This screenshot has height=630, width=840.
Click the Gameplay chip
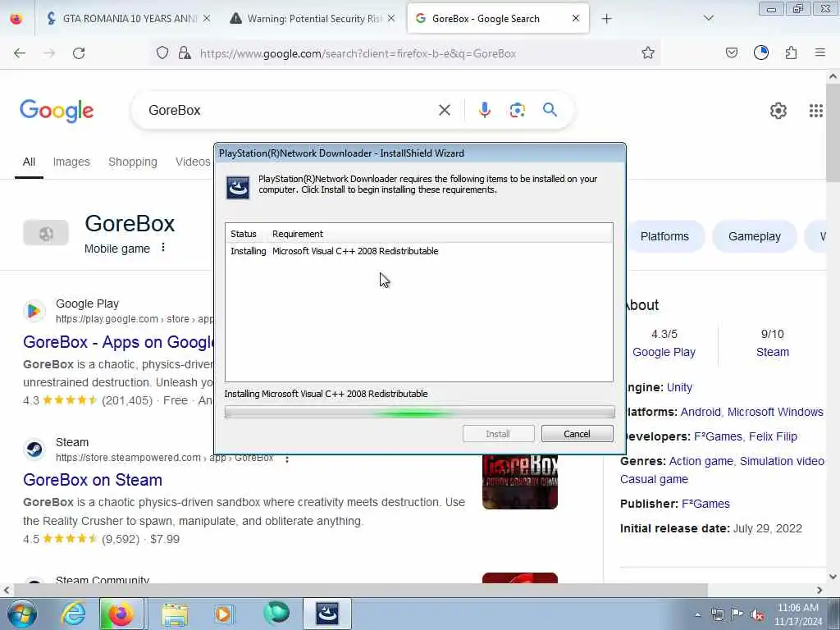[755, 236]
